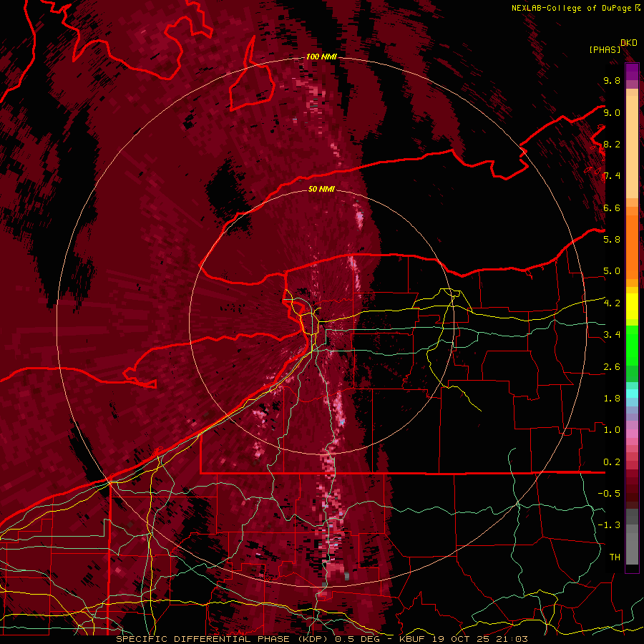
Task: Click the [PHAS] label above the color scale
Action: [605, 49]
